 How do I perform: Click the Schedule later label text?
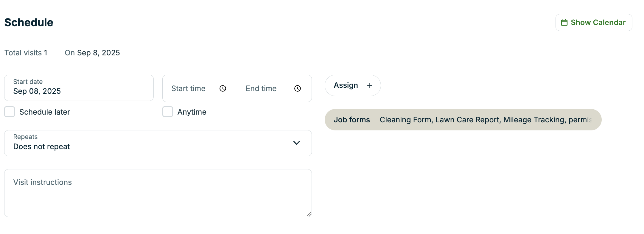(45, 112)
